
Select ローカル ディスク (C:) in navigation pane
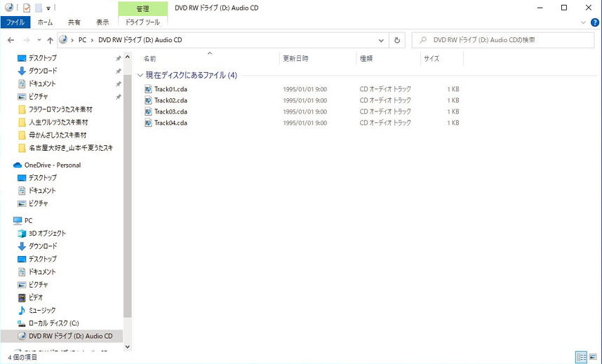click(53, 323)
